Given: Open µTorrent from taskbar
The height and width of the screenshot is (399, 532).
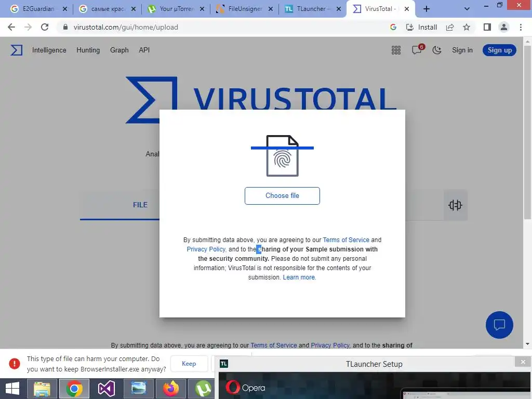Looking at the screenshot, I should [203, 389].
